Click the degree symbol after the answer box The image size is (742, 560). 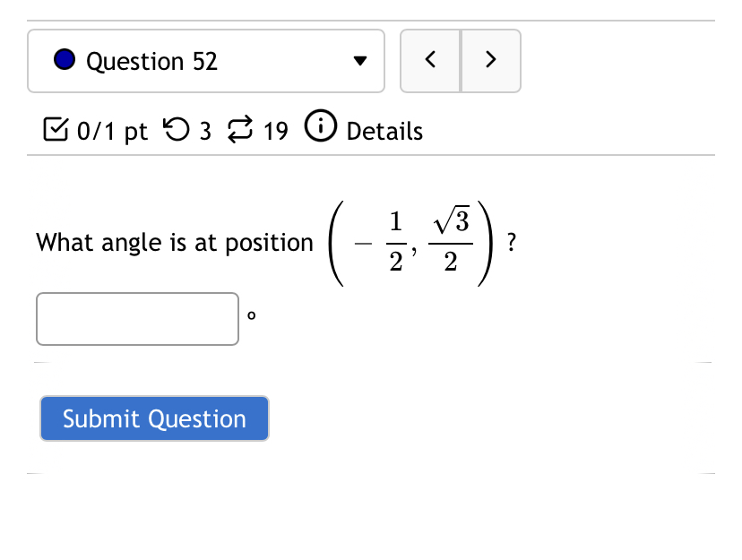tap(252, 314)
